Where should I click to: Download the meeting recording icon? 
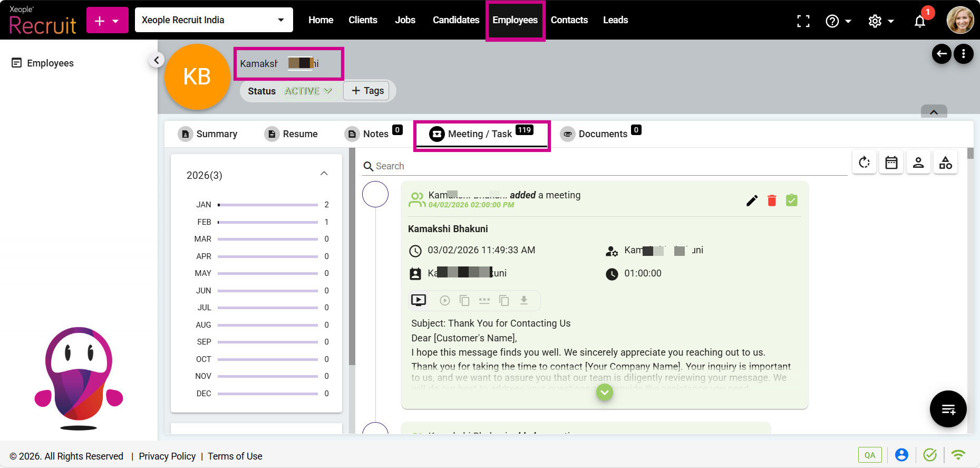[x=524, y=300]
